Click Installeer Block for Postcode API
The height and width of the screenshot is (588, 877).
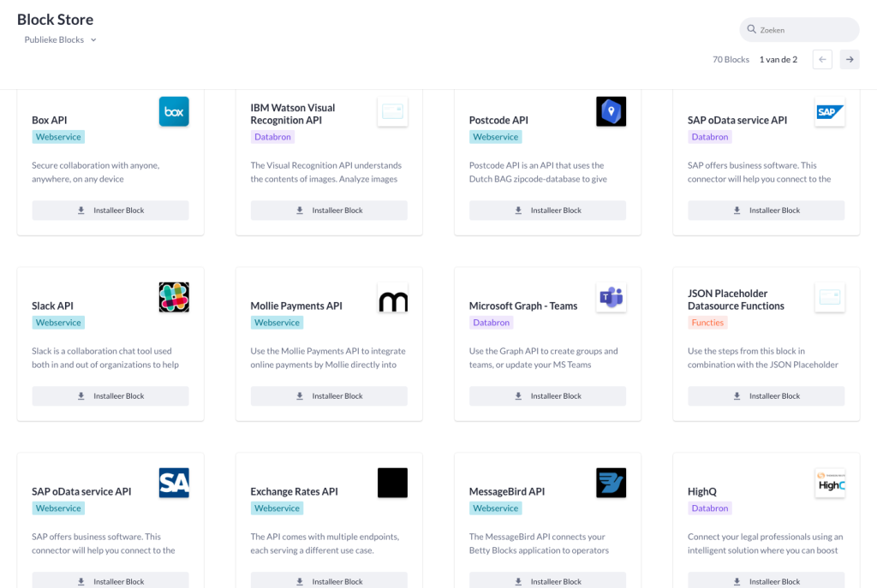pos(547,211)
